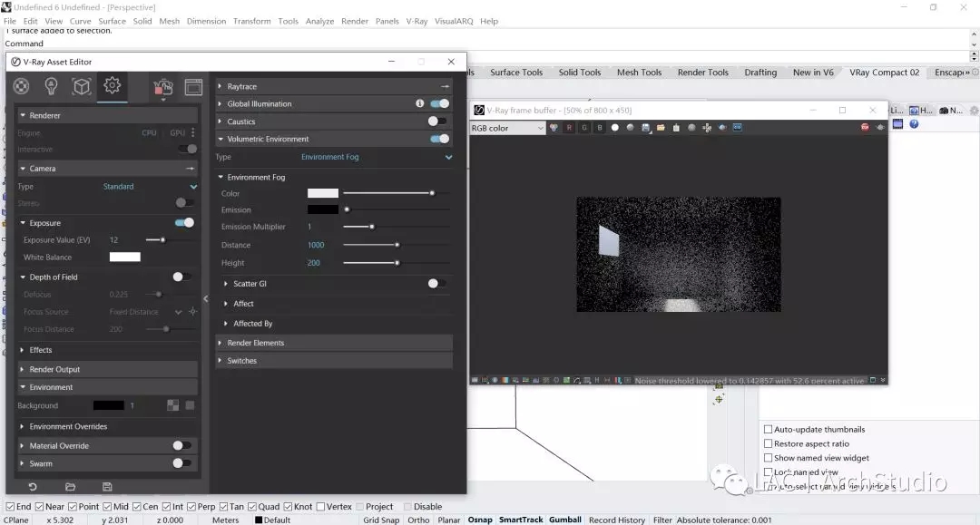
Task: Click the load image folder icon in frame buffer
Action: [661, 127]
